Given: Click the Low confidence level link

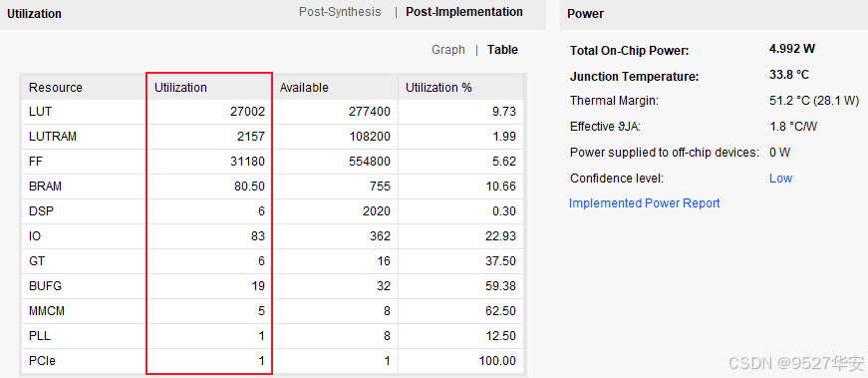Looking at the screenshot, I should pos(780,179).
